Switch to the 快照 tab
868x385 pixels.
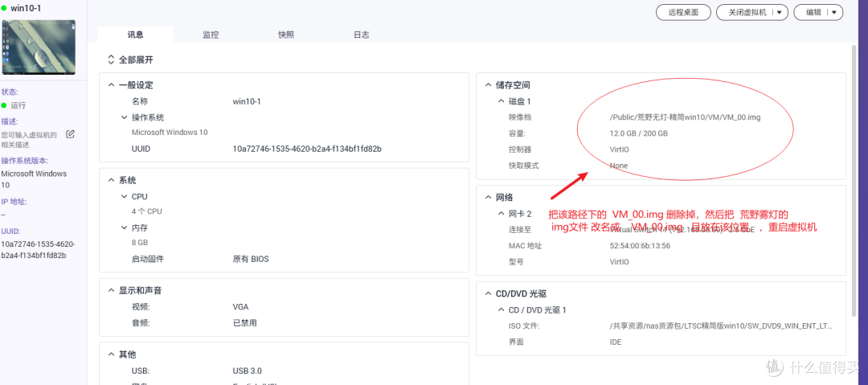[286, 35]
